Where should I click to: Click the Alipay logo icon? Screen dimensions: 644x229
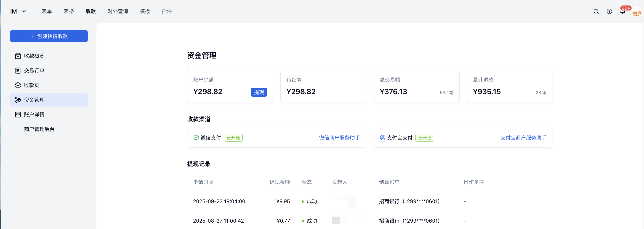pos(383,138)
